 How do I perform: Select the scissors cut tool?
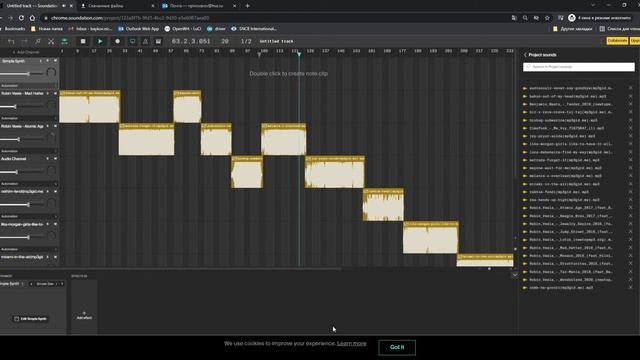[51, 41]
